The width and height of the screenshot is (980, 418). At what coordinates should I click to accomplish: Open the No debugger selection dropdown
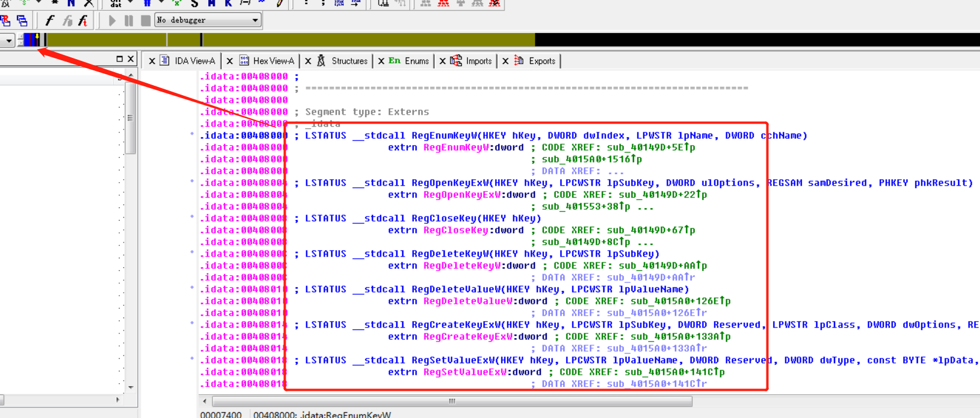click(208, 20)
